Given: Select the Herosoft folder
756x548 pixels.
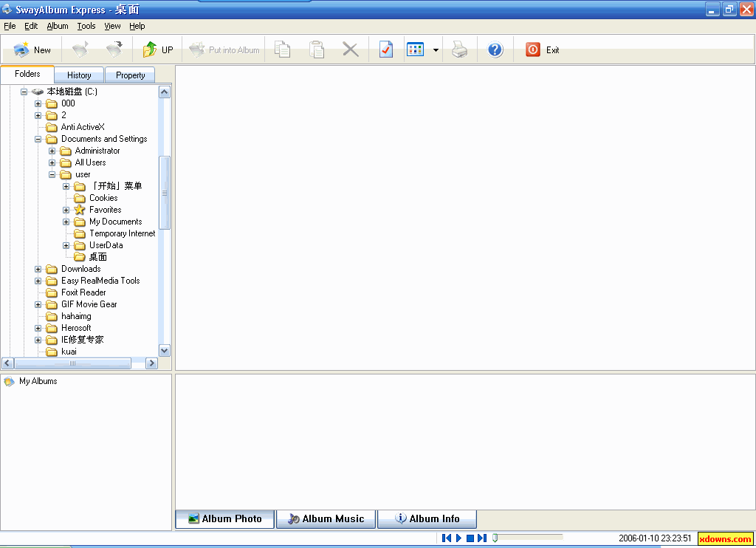Looking at the screenshot, I should click(x=76, y=328).
